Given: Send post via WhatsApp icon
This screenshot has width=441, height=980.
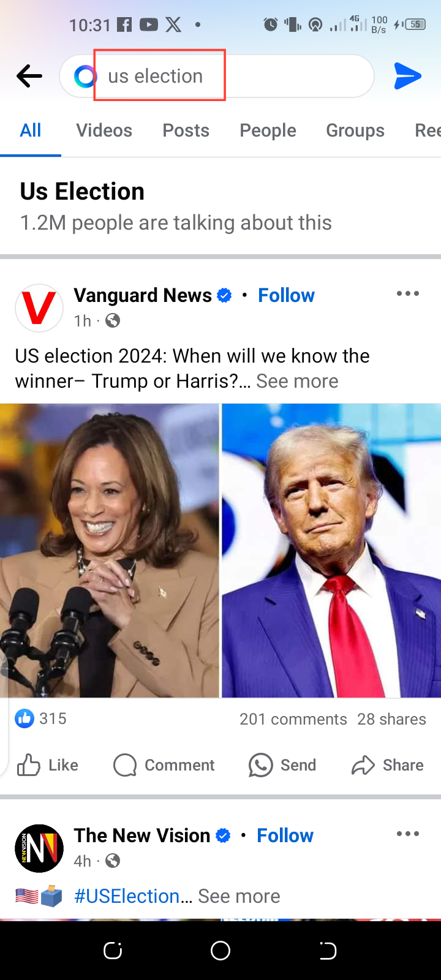Looking at the screenshot, I should click(282, 765).
